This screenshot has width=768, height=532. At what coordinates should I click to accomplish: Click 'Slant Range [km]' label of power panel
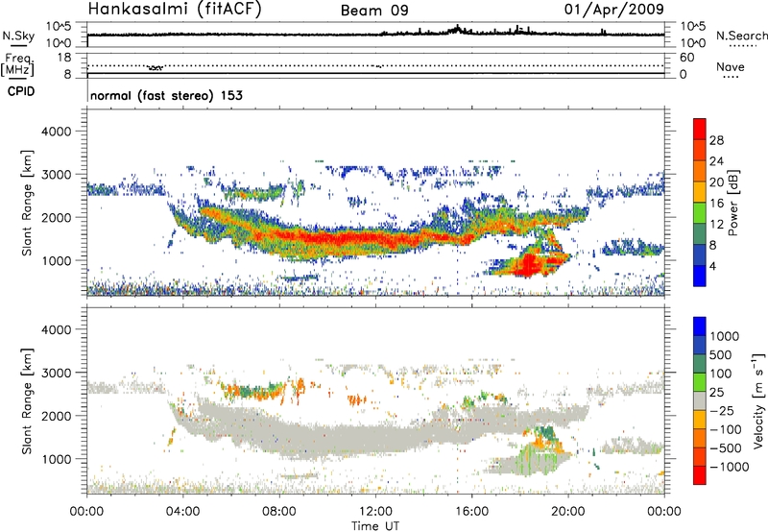(x=27, y=203)
